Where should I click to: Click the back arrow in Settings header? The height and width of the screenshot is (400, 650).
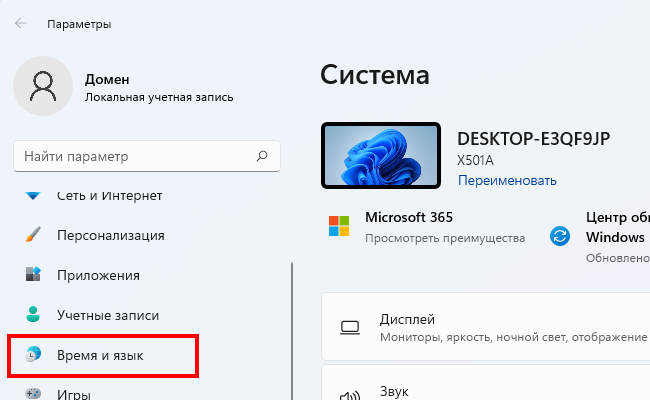click(x=21, y=24)
